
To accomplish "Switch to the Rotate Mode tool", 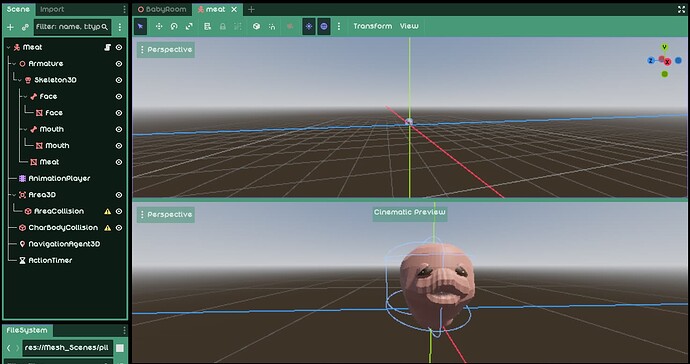I will tap(174, 26).
